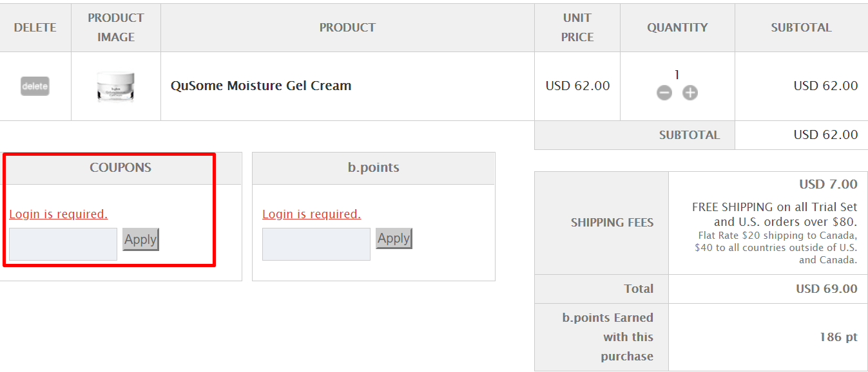This screenshot has height=372, width=868.
Task: Click Apply in the COUPONS section
Action: point(140,239)
